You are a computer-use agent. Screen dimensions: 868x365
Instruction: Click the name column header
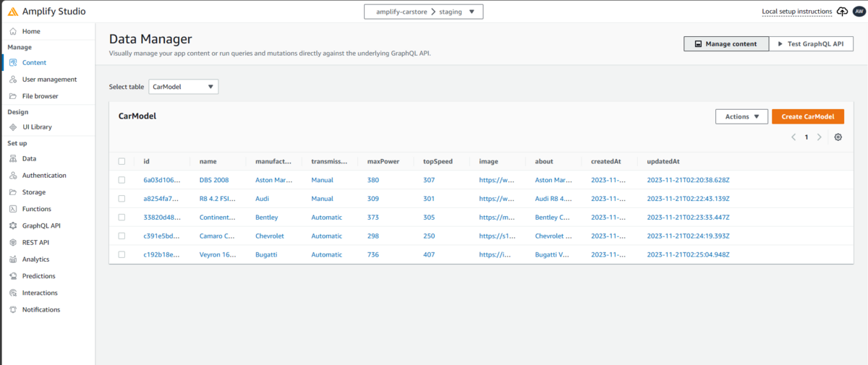pos(208,161)
